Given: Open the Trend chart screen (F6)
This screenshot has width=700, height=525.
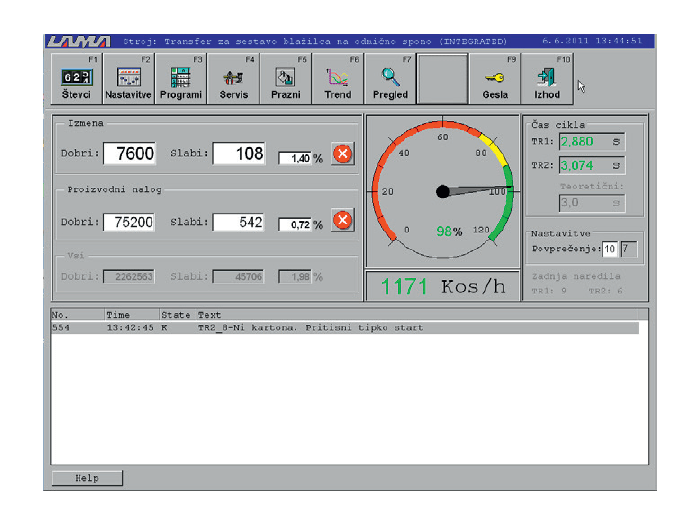Looking at the screenshot, I should 338,79.
